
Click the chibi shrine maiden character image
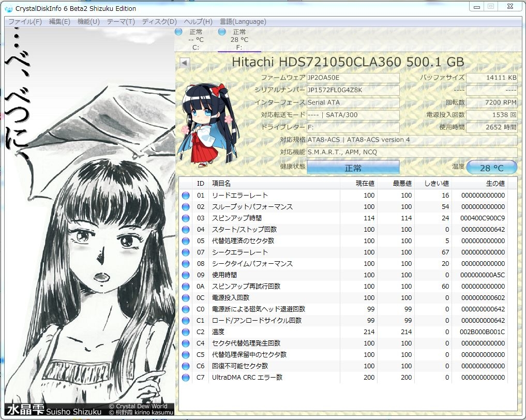pos(207,125)
